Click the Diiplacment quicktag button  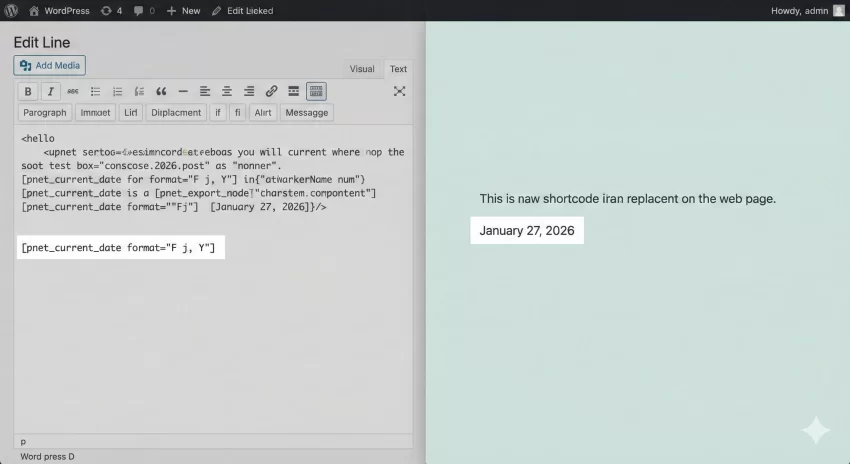[x=176, y=113]
